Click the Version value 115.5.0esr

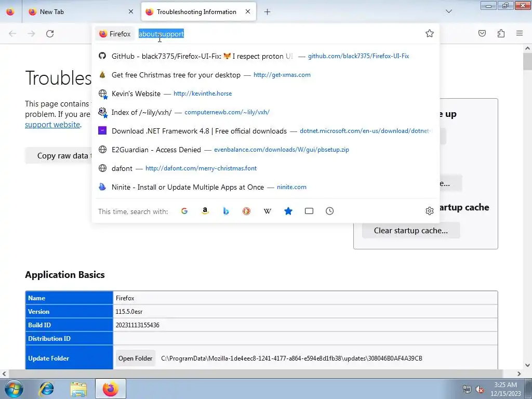point(129,312)
